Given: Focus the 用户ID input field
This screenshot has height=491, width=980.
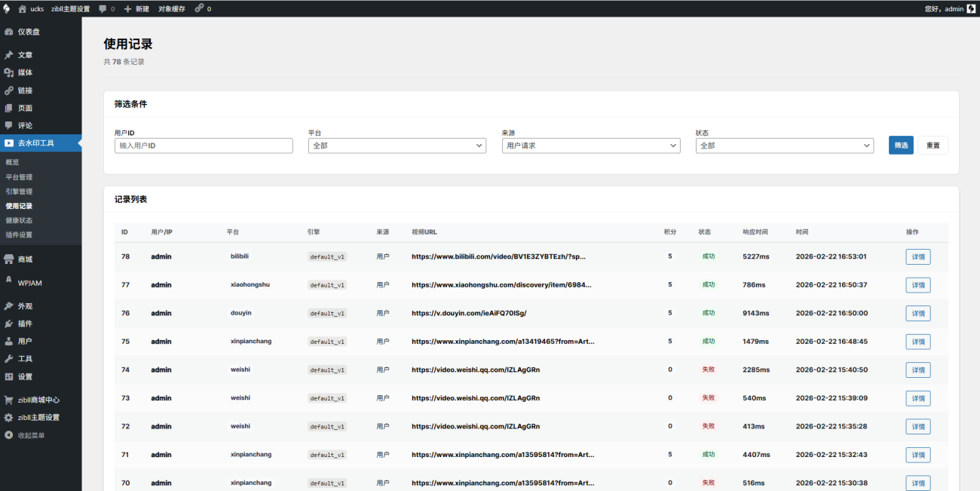Looking at the screenshot, I should 204,146.
